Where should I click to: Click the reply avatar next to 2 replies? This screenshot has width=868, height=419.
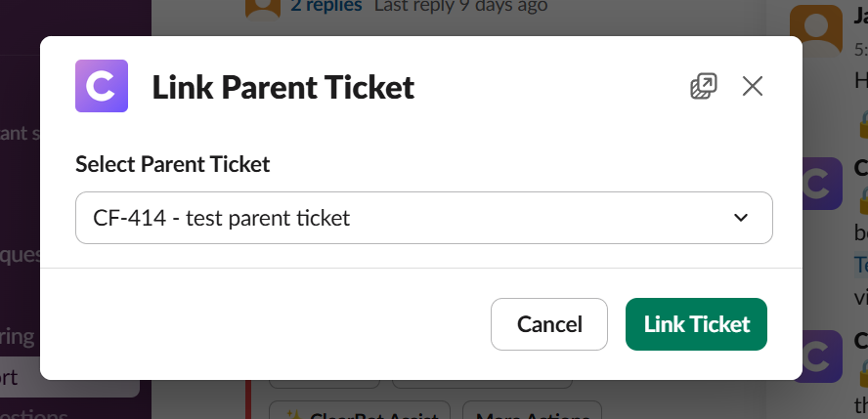[263, 8]
